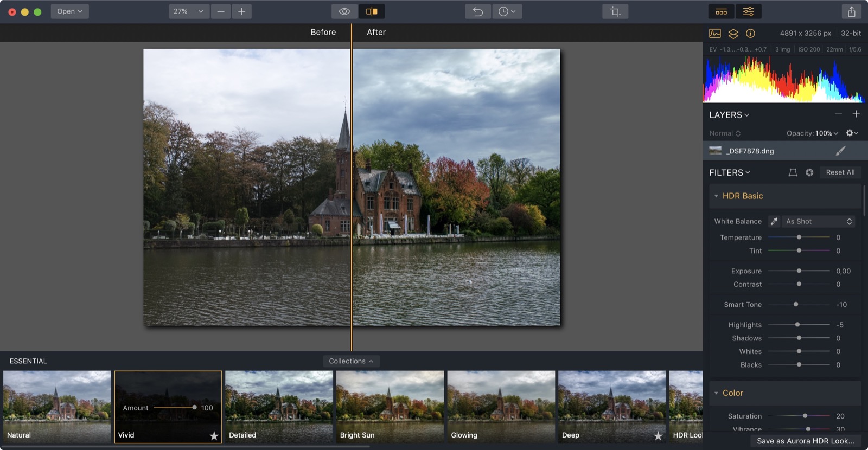This screenshot has height=450, width=868.
Task: Apply the Bright Sun preset
Action: (390, 407)
